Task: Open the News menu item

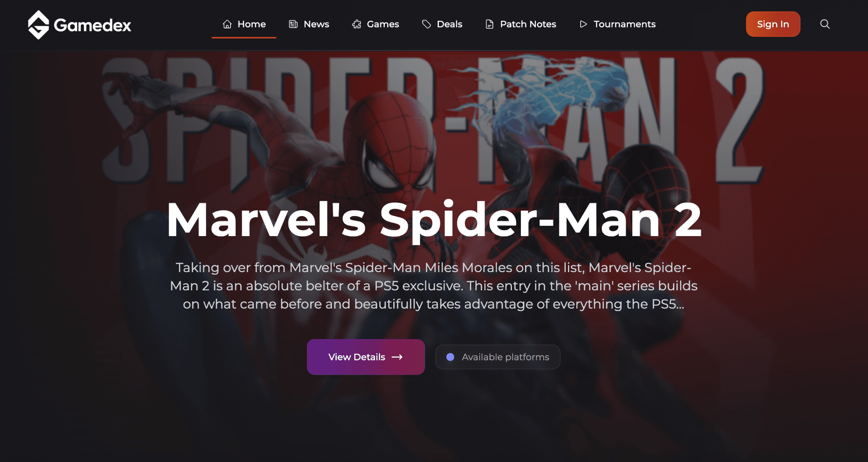Action: tap(309, 24)
